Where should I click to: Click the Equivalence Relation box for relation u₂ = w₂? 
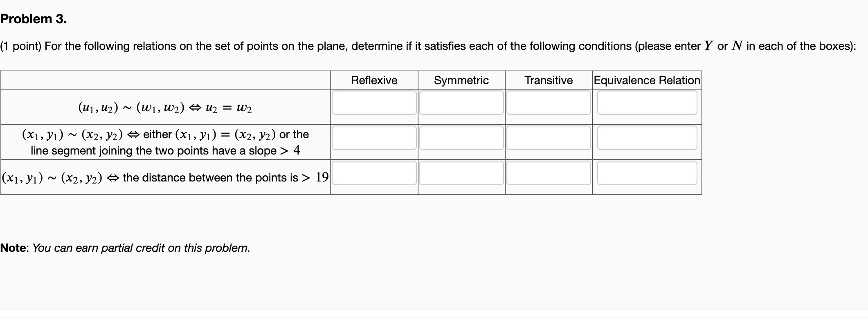point(647,103)
